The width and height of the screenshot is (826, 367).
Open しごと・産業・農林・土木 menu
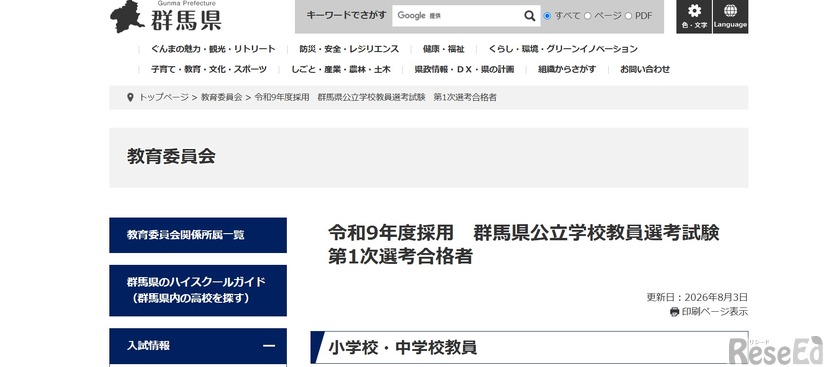(341, 69)
